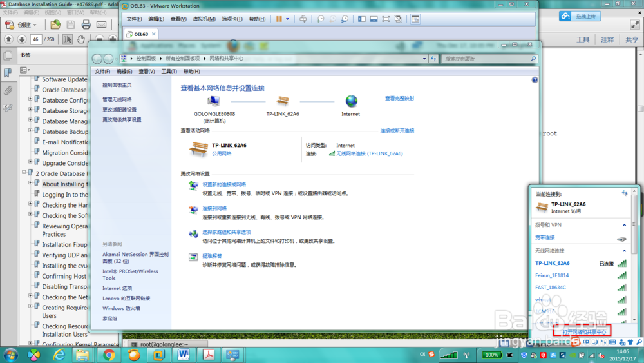Go to previous page in Adobe Reader
Image resolution: width=644 pixels, height=363 pixels.
[8, 39]
